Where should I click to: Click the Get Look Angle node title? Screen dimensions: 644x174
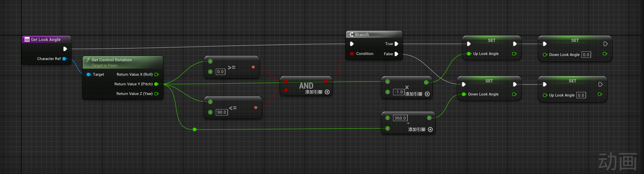[46, 40]
